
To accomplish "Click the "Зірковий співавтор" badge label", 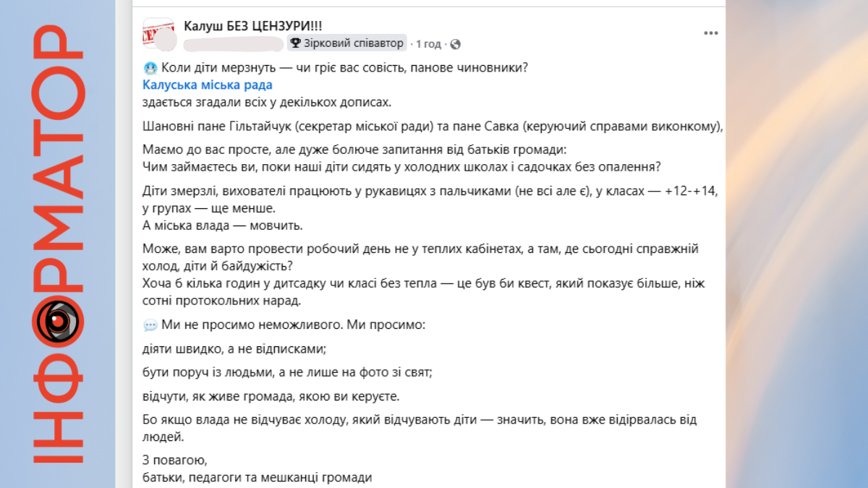I will tap(353, 43).
